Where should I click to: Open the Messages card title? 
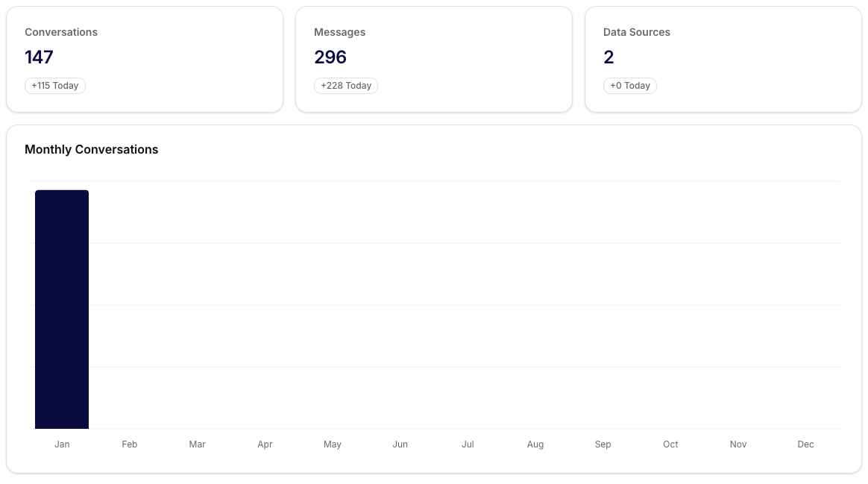point(339,32)
